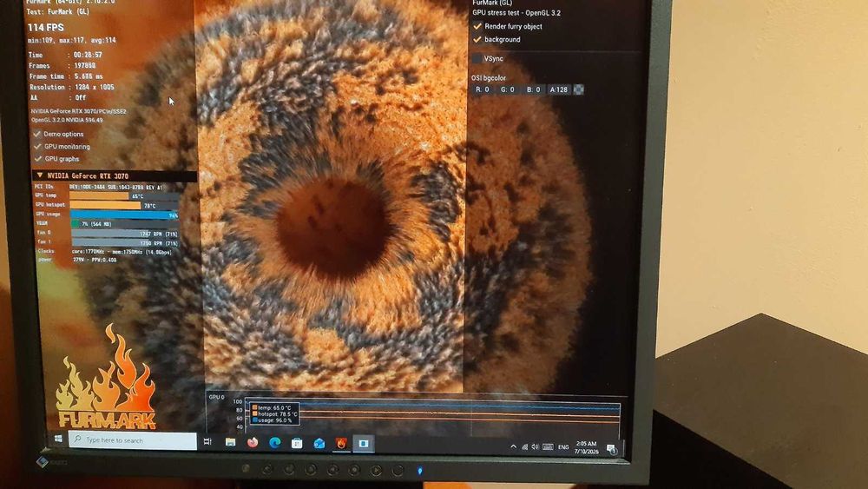Click the B: 0 color field
Viewport: 868px width, 489px height.
pos(533,89)
